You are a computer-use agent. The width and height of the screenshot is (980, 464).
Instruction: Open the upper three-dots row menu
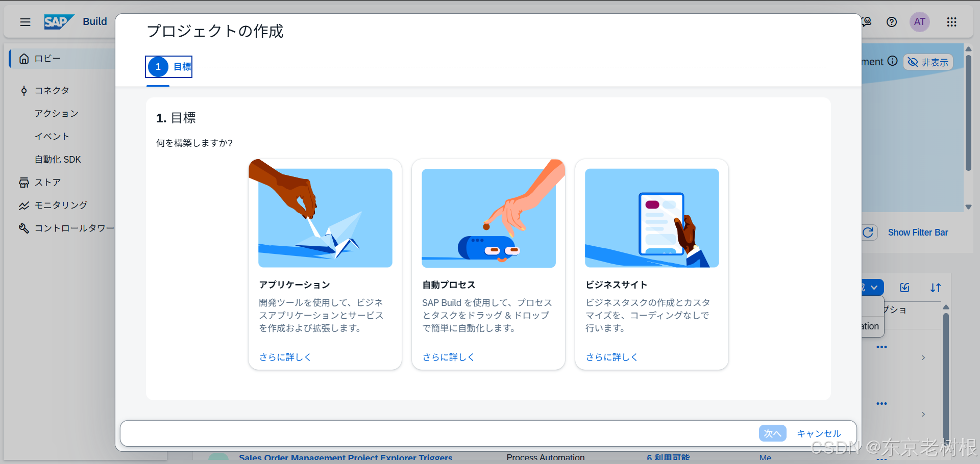point(881,347)
